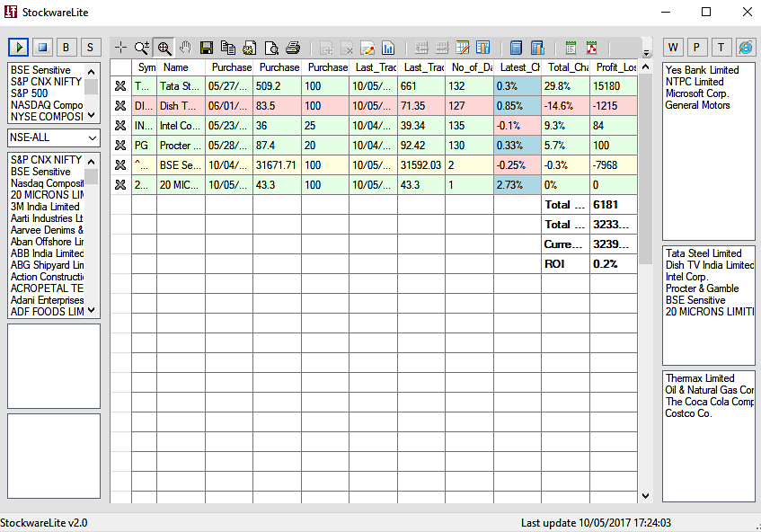This screenshot has height=532, width=761.
Task: Click the copy pages icon
Action: [228, 48]
